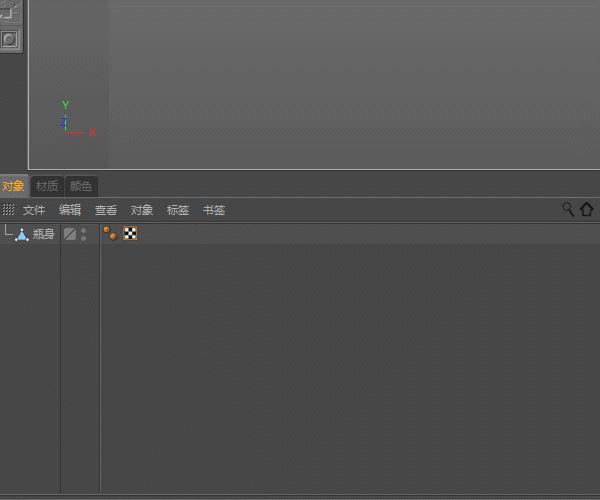Toggle renderer visibility dot for 瓶身
Viewport: 600px width, 500px height.
83,238
